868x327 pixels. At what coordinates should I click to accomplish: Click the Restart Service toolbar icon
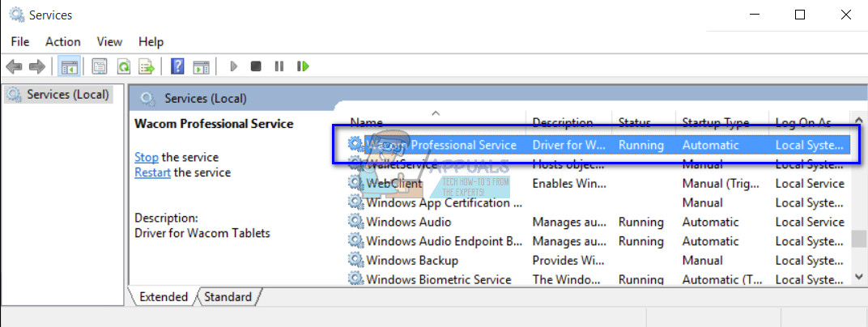coord(303,67)
